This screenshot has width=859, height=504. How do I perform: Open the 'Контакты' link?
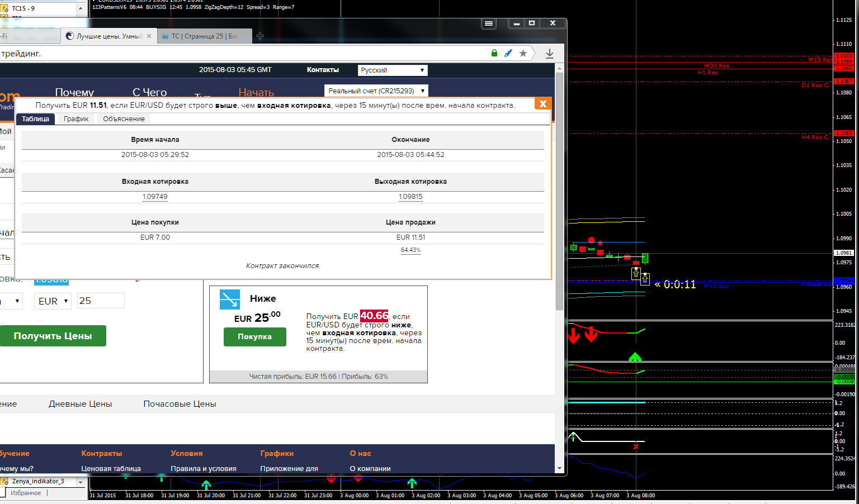point(323,70)
